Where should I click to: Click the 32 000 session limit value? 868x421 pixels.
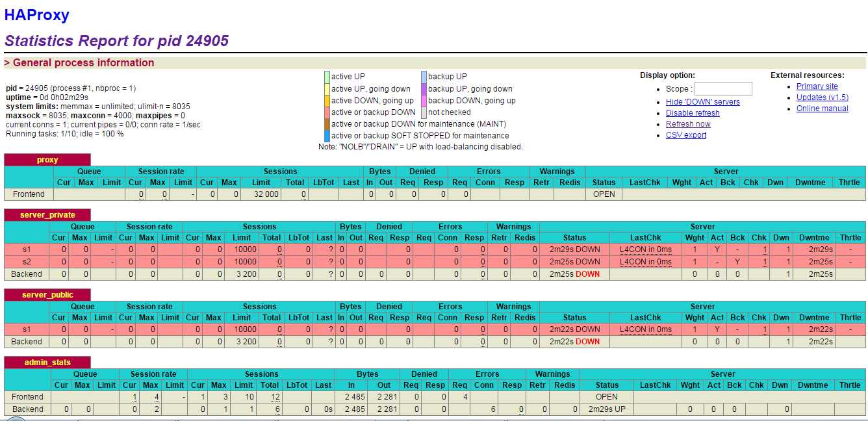(266, 194)
